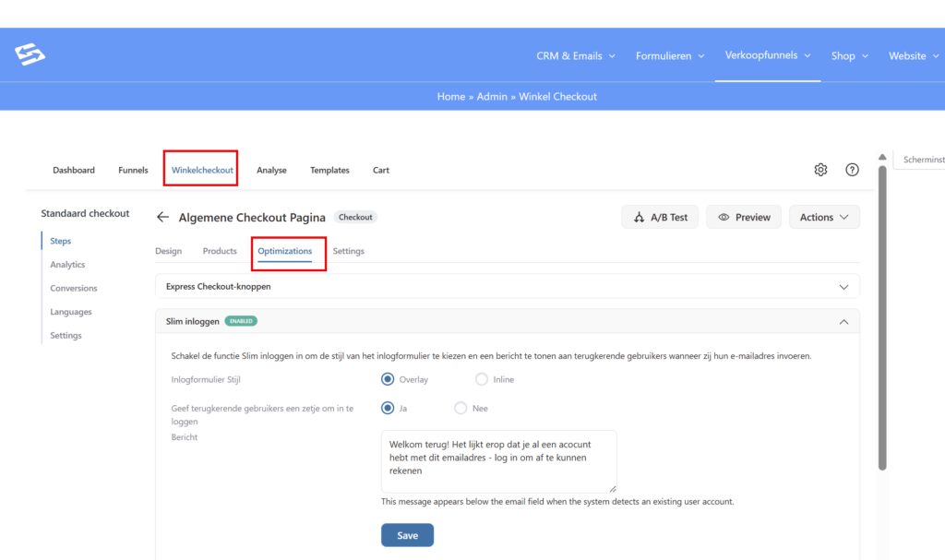Click the logo icon in header
The image size is (945, 560).
30,55
